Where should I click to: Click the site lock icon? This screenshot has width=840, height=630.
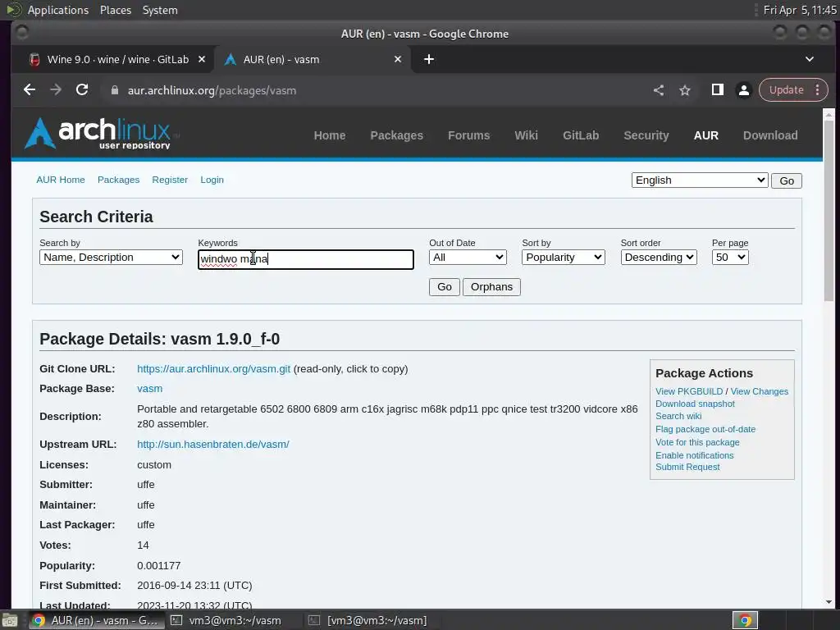pyautogui.click(x=114, y=90)
